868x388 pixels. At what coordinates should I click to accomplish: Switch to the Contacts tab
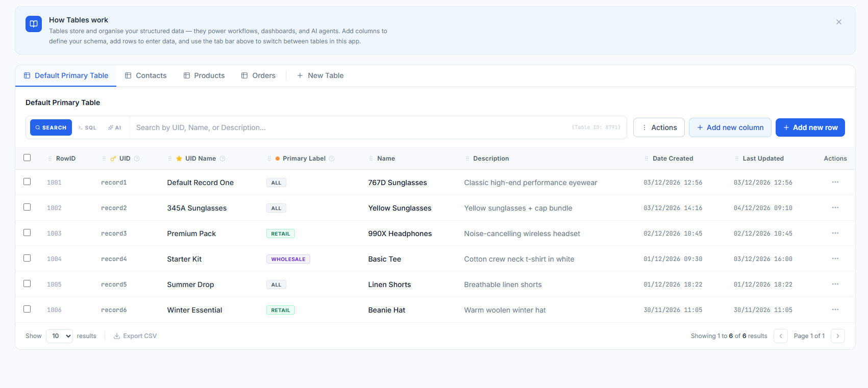click(146, 75)
